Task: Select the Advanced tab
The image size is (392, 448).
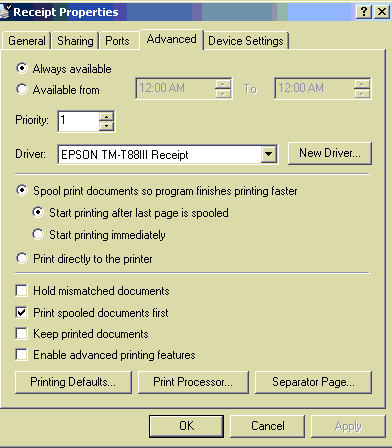Action: pos(171,39)
